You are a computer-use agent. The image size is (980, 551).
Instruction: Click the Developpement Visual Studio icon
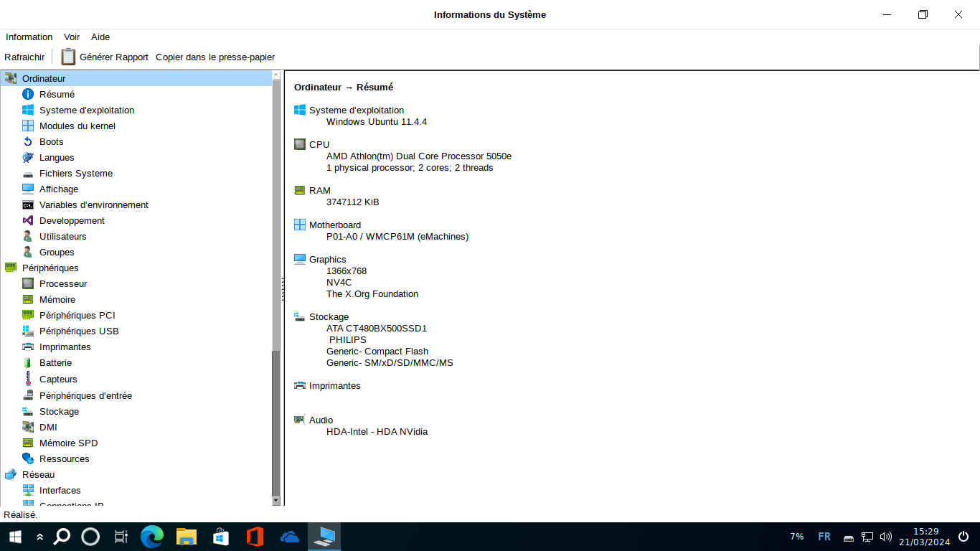coord(28,220)
